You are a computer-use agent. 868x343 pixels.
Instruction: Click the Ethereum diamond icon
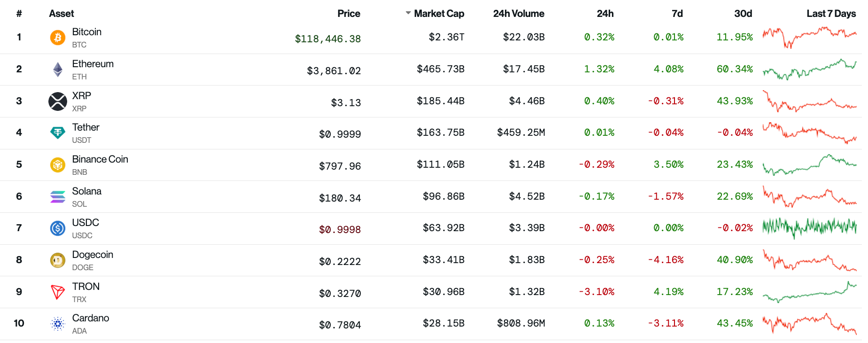coord(58,70)
